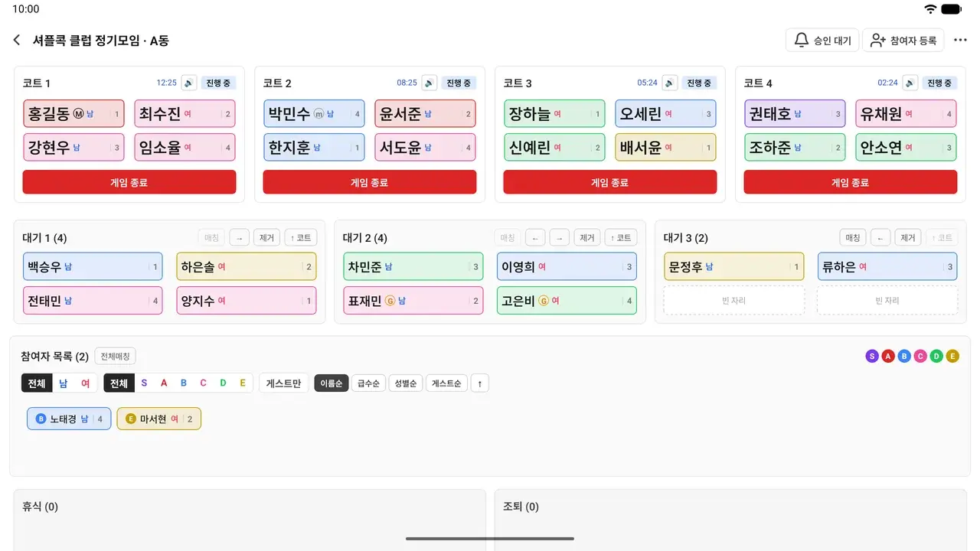Click the 전체매칭 button
The height and width of the screenshot is (551, 980).
(x=116, y=356)
